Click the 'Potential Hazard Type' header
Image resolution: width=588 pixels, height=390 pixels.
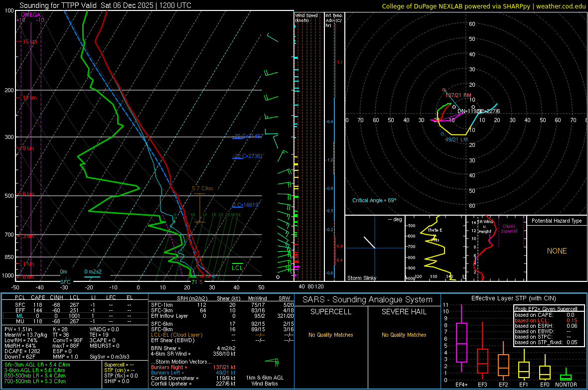tap(557, 221)
